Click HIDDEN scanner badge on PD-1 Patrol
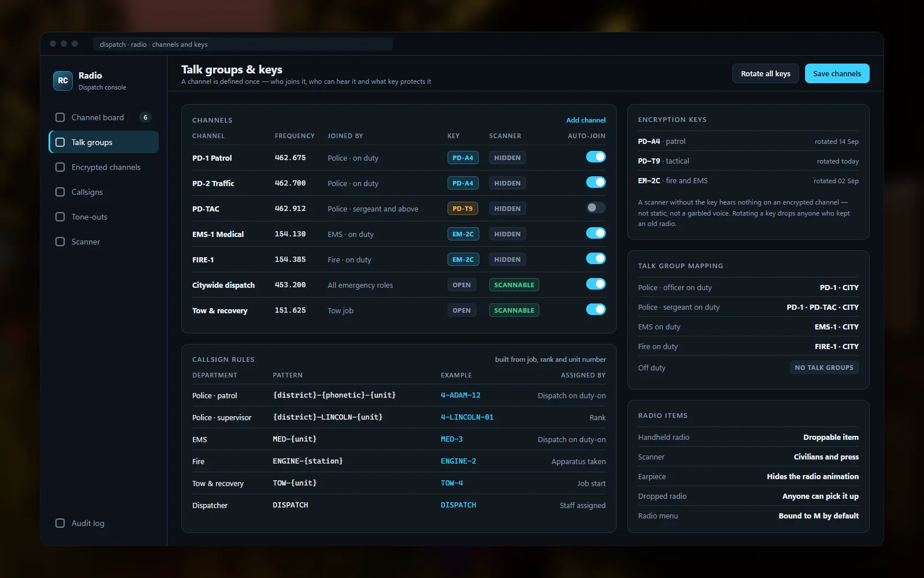This screenshot has height=578, width=924. click(x=507, y=158)
